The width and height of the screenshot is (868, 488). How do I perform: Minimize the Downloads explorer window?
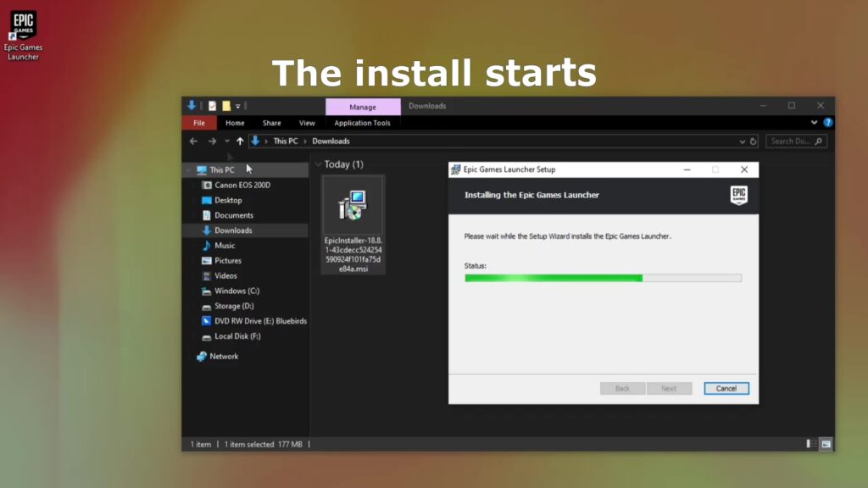tap(763, 106)
